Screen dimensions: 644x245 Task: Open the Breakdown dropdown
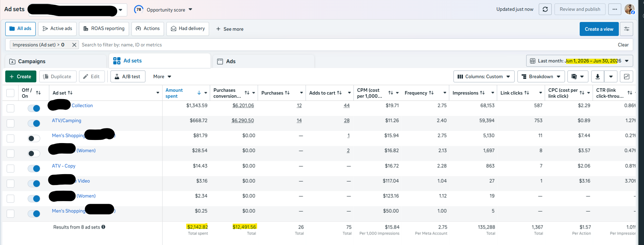(541, 76)
